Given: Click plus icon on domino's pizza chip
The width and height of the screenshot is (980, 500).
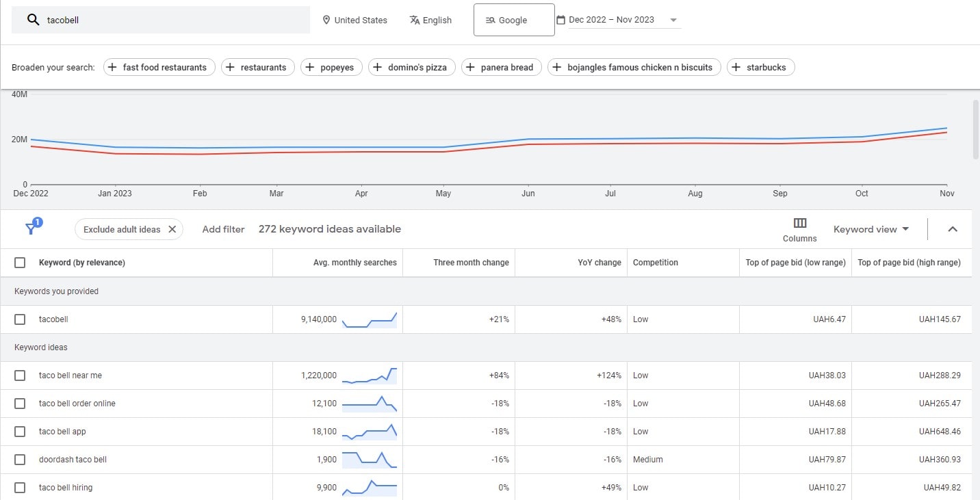Looking at the screenshot, I should tap(378, 67).
